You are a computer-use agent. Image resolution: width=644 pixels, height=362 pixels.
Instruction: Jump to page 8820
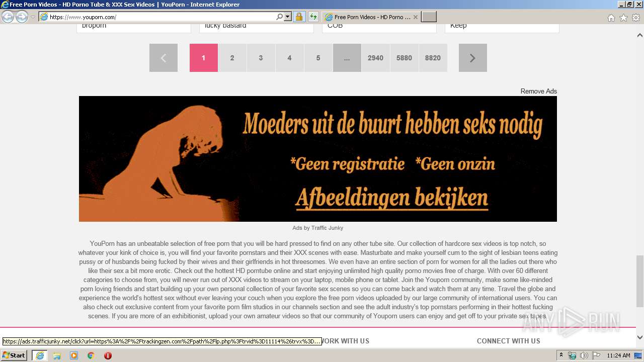tap(433, 58)
